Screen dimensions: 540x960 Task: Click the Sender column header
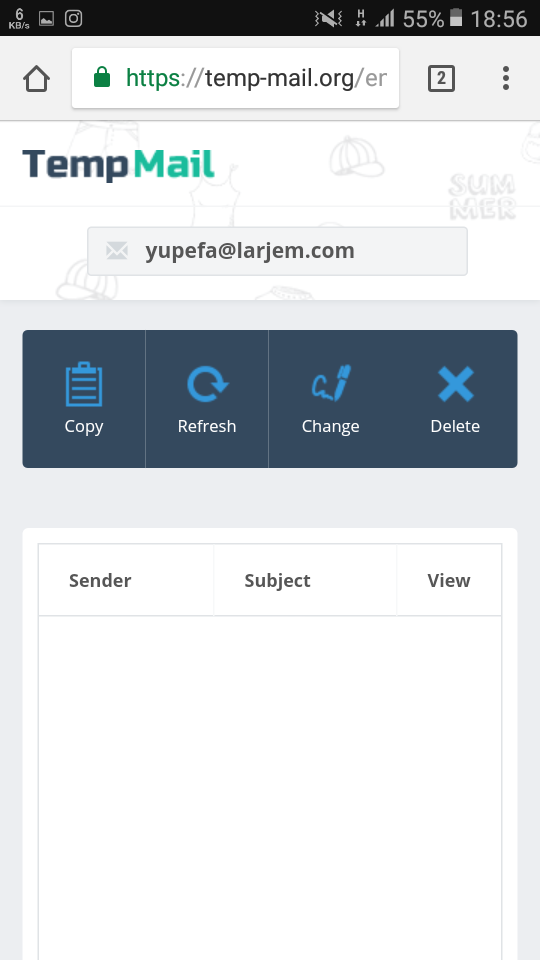coord(100,580)
